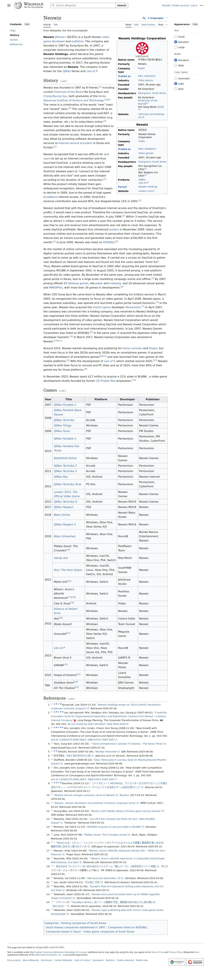Click the Mobile view footer link
Image resolution: width=211 pixels, height=980 pixels.
tap(142, 960)
